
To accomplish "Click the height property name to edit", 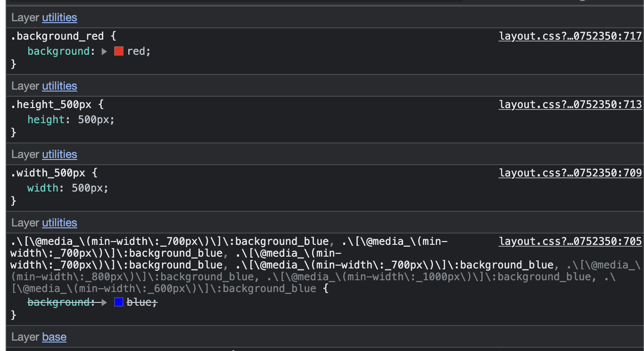I will click(46, 119).
